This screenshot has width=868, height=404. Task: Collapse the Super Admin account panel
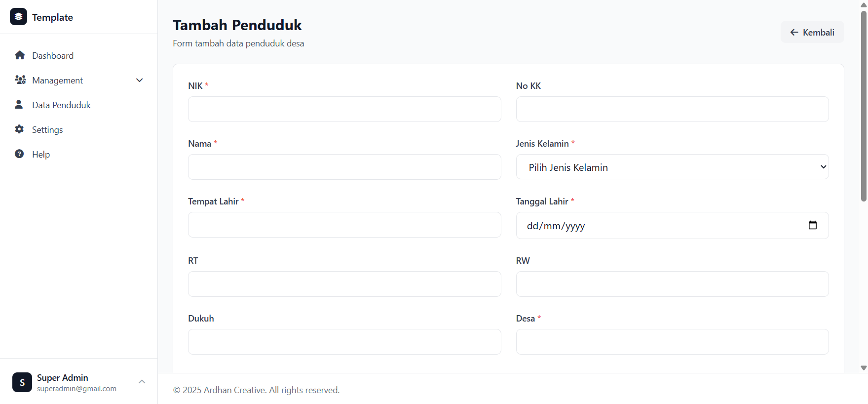pyautogui.click(x=142, y=381)
